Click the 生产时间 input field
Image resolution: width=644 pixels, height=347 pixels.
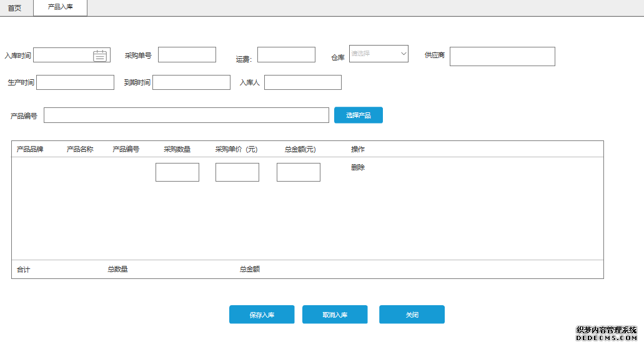pyautogui.click(x=76, y=82)
